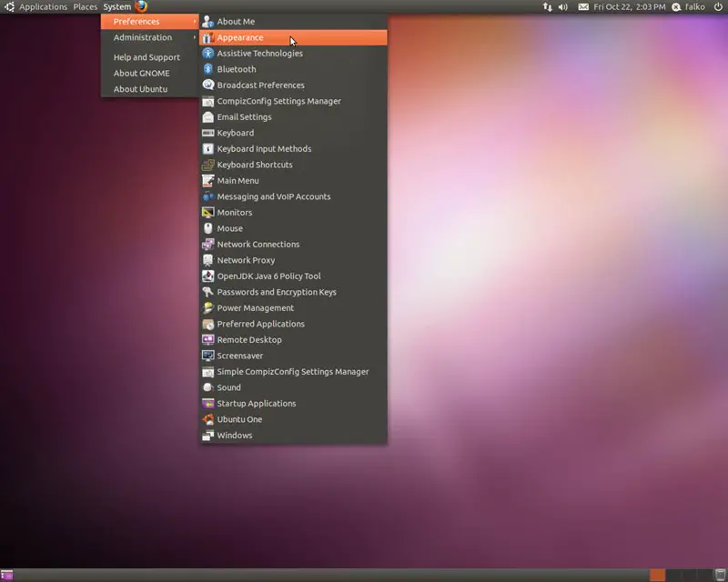
Task: Click the About Me person icon
Action: [208, 21]
